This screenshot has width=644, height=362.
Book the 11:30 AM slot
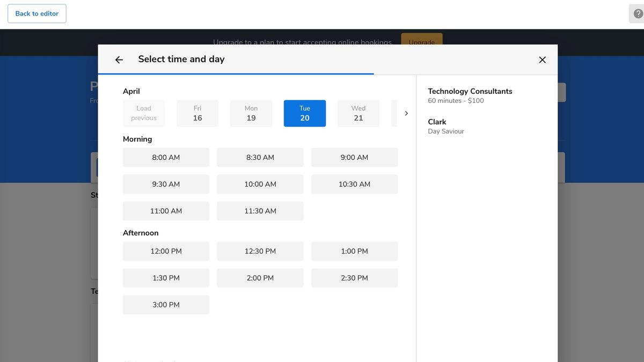(260, 211)
